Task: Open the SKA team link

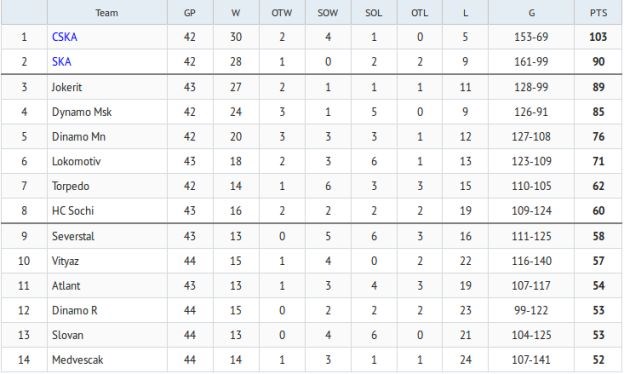Action: pos(62,62)
